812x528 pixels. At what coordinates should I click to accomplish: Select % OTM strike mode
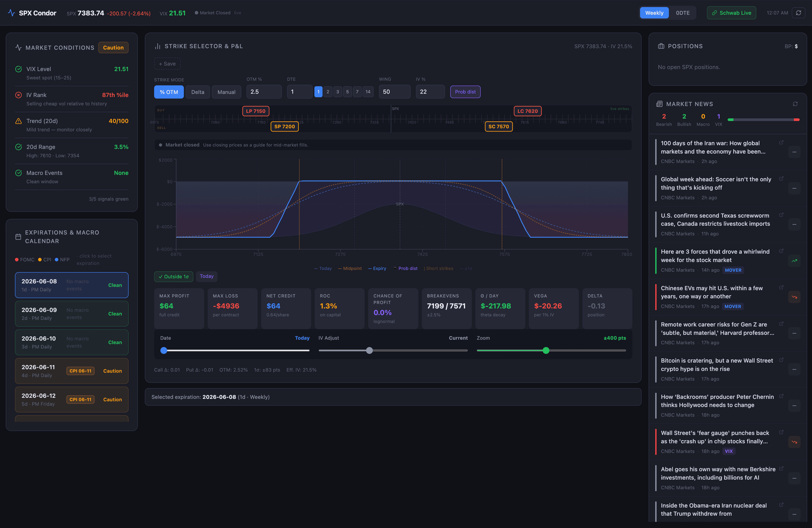pos(169,92)
